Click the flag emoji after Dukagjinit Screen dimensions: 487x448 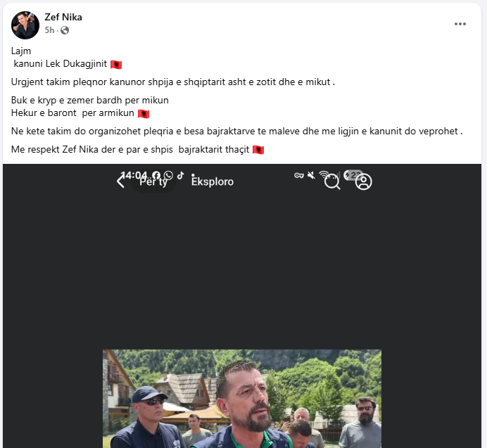click(x=116, y=65)
